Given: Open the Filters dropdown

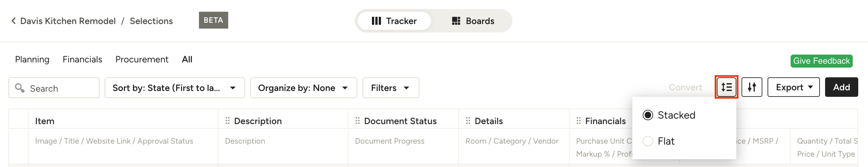Looking at the screenshot, I should (390, 88).
